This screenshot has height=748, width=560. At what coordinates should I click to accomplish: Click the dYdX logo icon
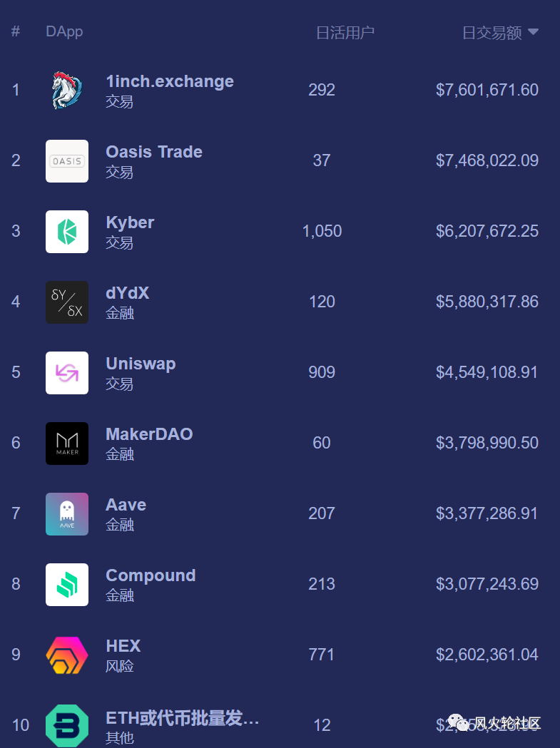67,302
